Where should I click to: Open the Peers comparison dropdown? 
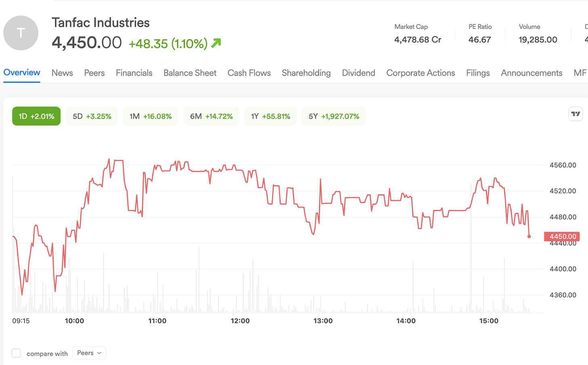click(x=89, y=353)
